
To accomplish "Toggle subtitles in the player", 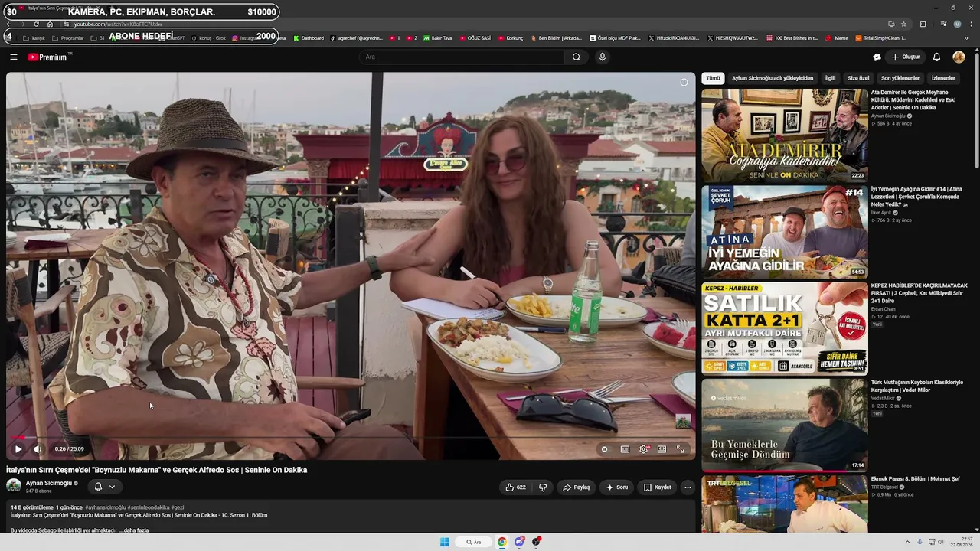I will tap(625, 449).
